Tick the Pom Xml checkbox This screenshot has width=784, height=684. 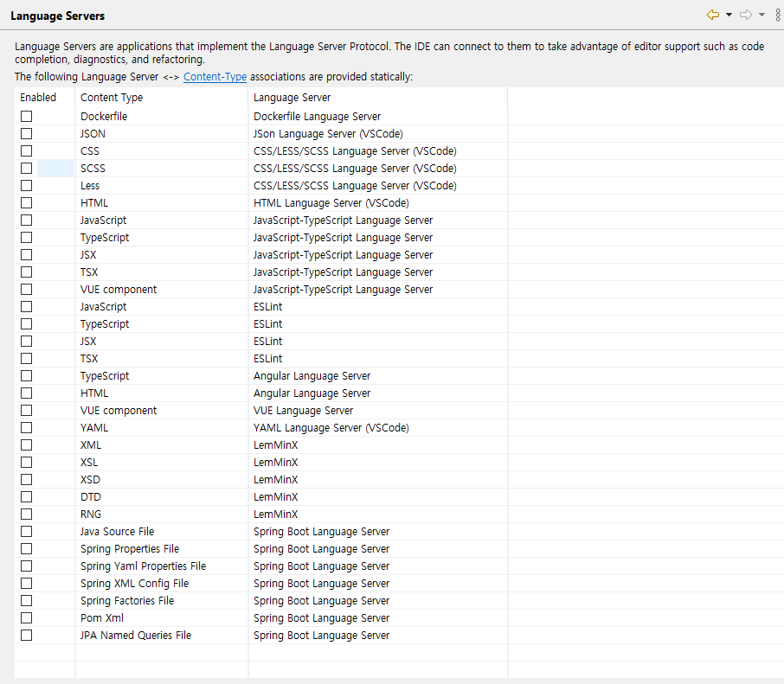[27, 618]
